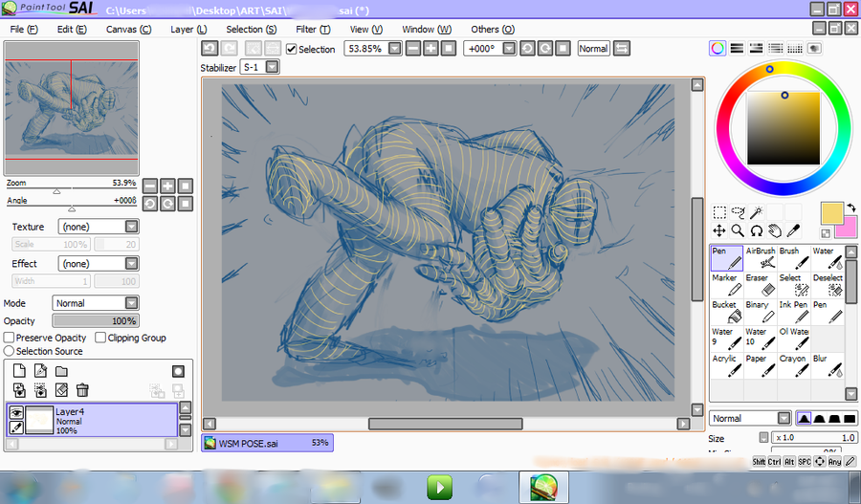Activate the move layer tool
Screen dimensions: 861x504
point(719,230)
